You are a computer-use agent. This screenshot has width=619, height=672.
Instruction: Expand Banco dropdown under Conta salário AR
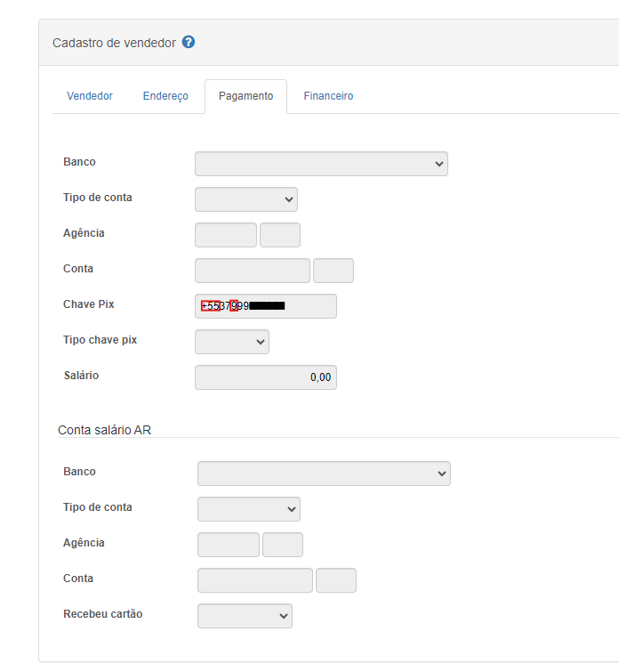[324, 474]
